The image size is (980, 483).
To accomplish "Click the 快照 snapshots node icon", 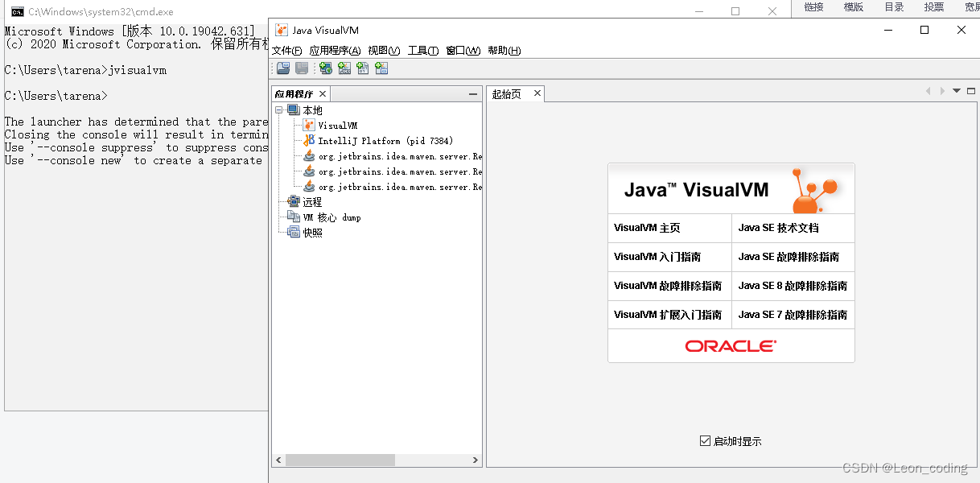I will (x=294, y=233).
